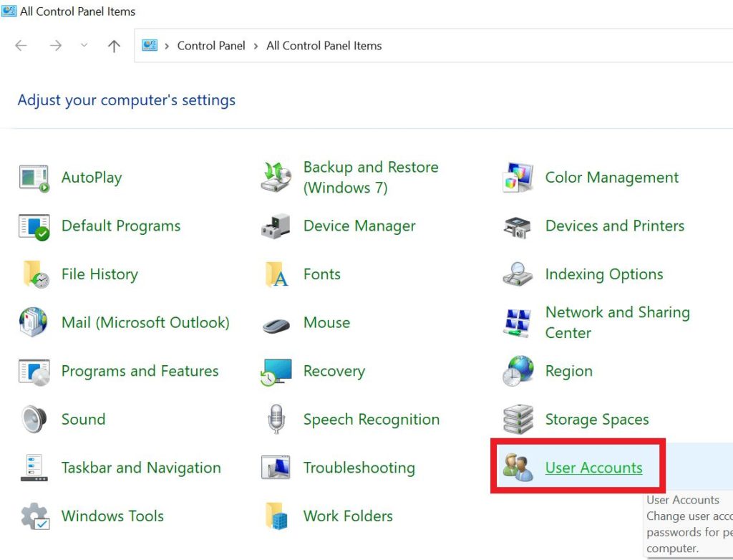
Task: Click the Speech Recognition microphone icon
Action: coord(276,420)
